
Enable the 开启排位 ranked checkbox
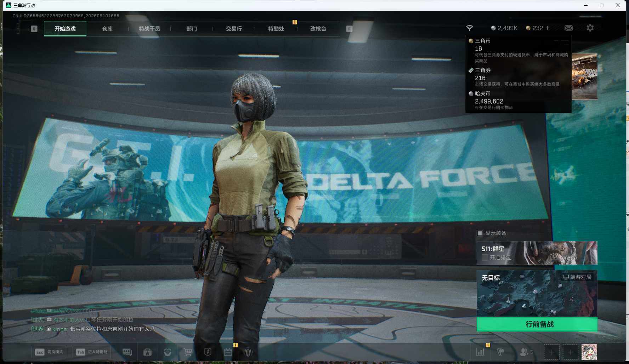(485, 258)
